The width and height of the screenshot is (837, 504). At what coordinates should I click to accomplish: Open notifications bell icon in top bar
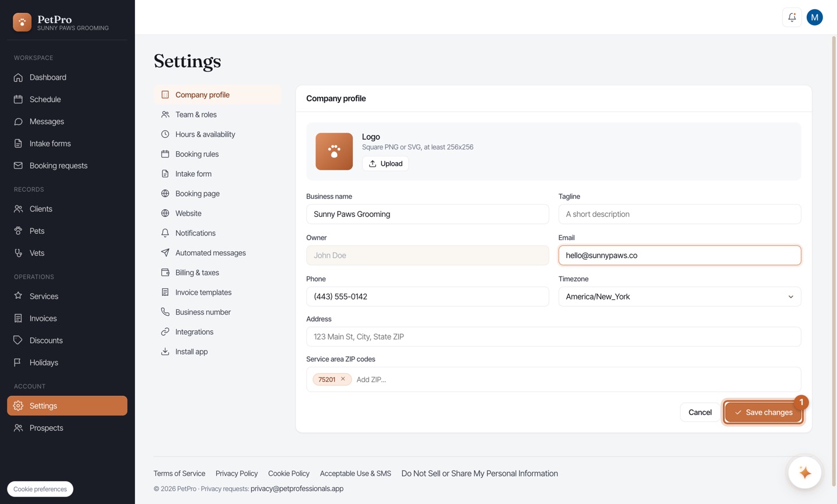792,17
